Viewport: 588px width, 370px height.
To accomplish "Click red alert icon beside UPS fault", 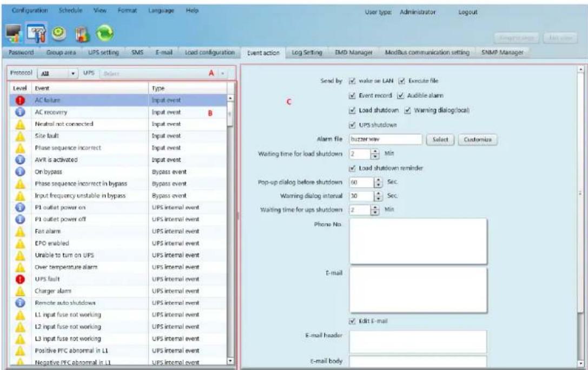I will pos(20,279).
